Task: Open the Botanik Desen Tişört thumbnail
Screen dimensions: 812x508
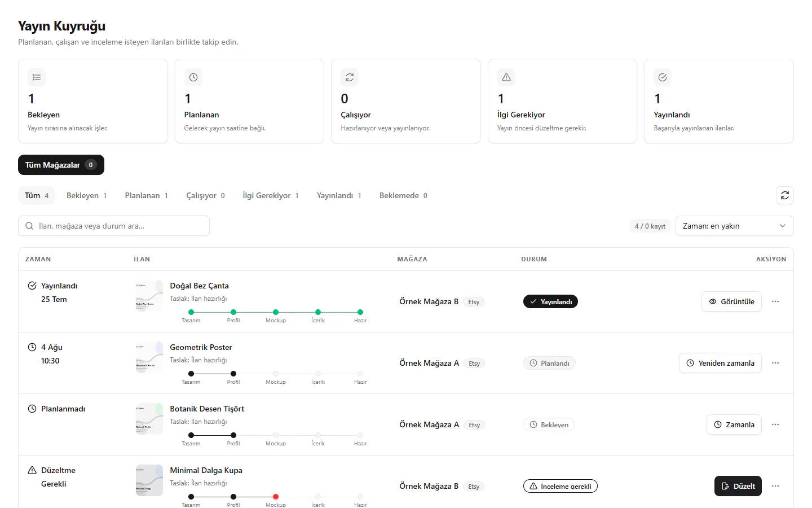Action: coord(149,419)
